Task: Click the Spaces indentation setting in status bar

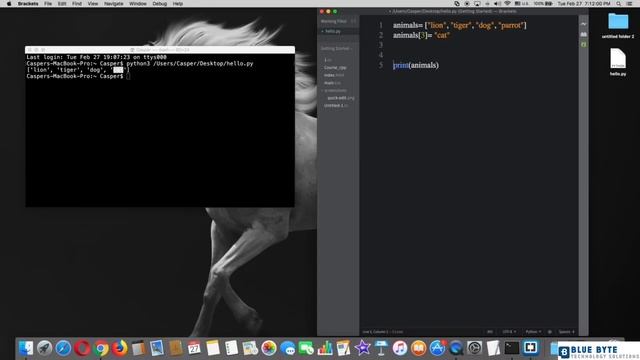Action: pyautogui.click(x=566, y=332)
